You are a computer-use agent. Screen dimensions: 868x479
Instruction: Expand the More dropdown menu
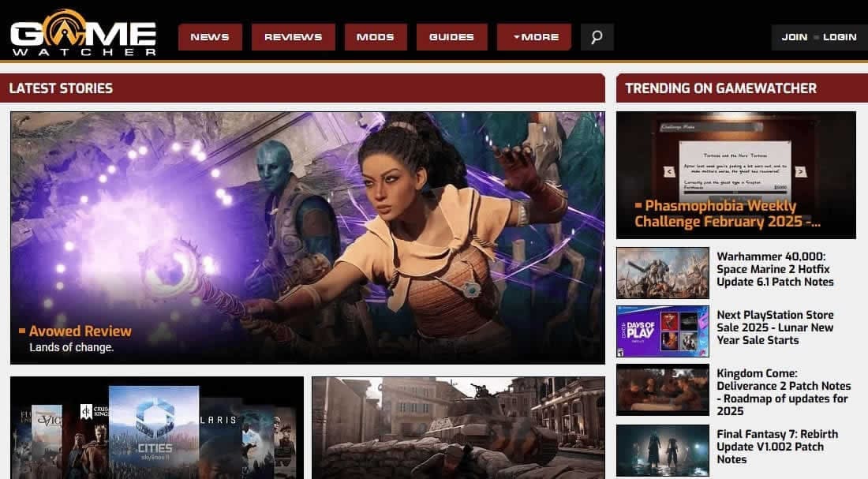(x=534, y=37)
